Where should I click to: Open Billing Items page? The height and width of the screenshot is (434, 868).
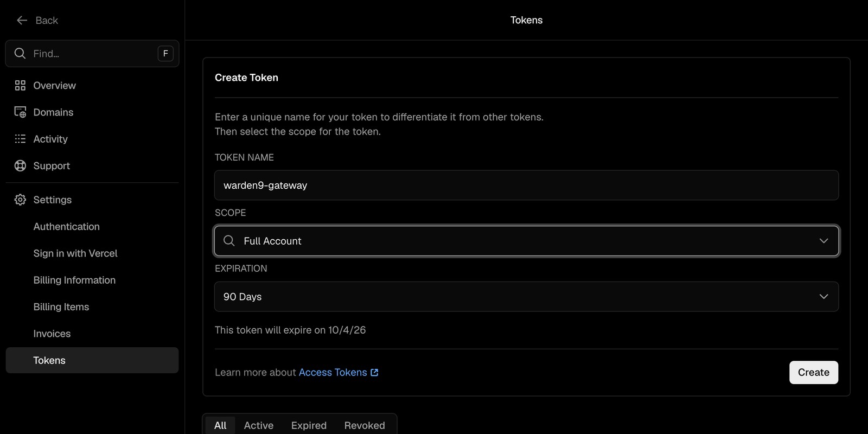[92, 307]
